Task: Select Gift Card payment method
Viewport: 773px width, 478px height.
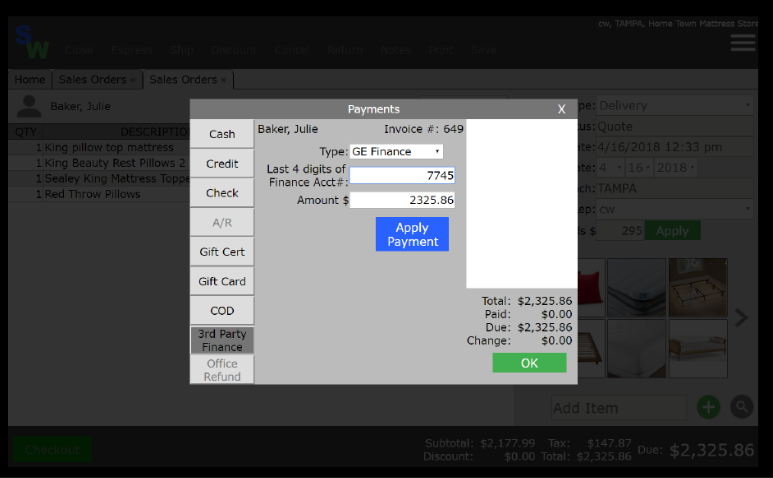Action: tap(222, 281)
